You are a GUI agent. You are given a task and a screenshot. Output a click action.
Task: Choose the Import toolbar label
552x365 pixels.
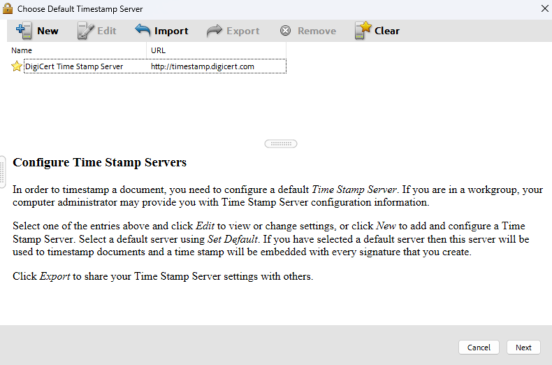pyautogui.click(x=171, y=31)
